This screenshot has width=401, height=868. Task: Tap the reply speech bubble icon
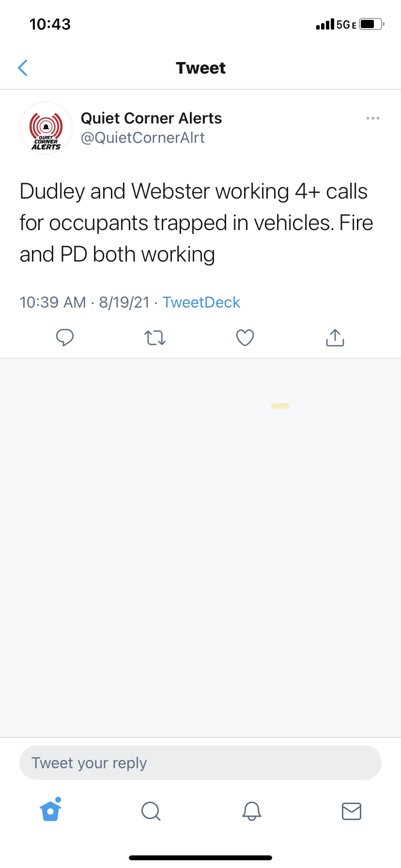(65, 337)
